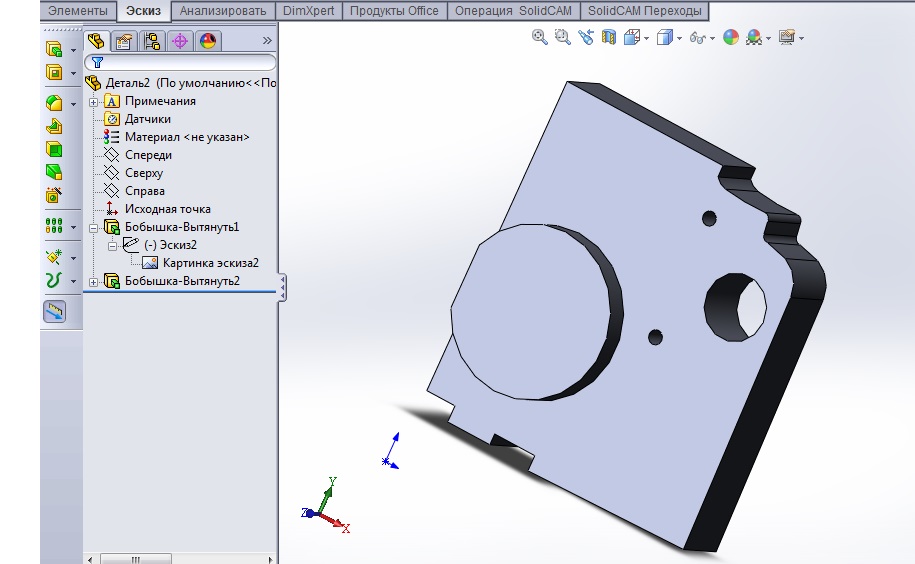Image resolution: width=915 pixels, height=564 pixels.
Task: Open Curves dropdown arrow in left toolbar
Action: tap(74, 282)
